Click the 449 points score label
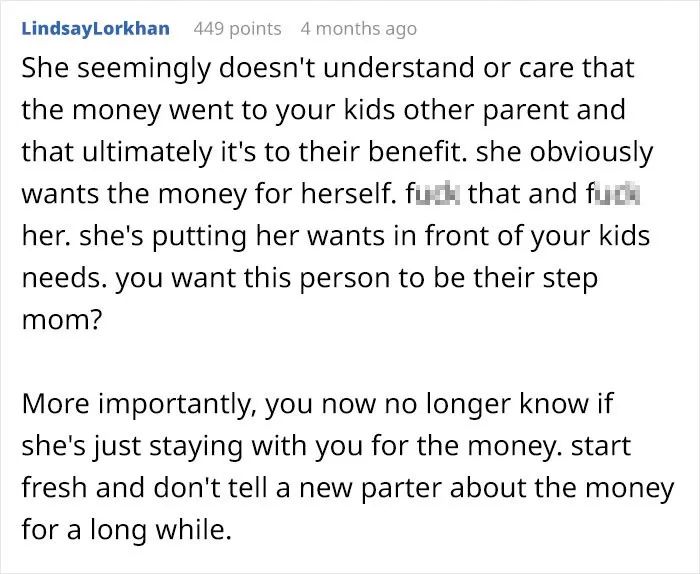The image size is (700, 574). pos(238,29)
